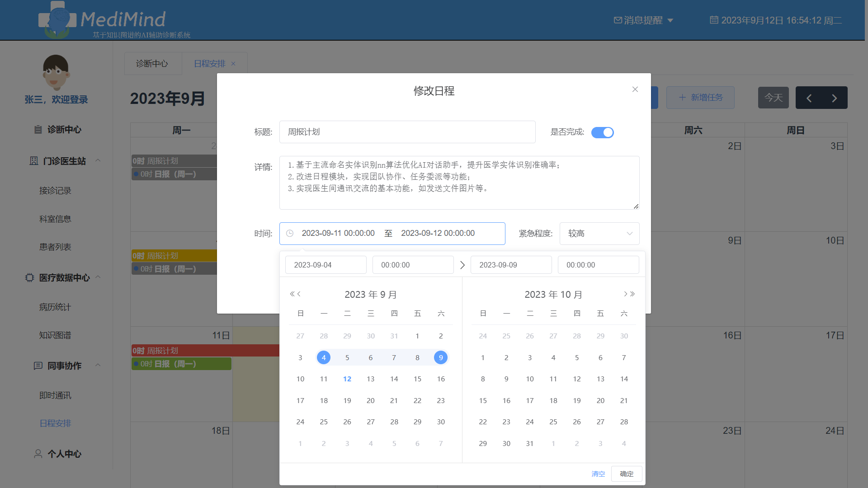Viewport: 868px width, 488px height.
Task: Open 消息提醒 notifications dropdown
Action: [x=644, y=20]
